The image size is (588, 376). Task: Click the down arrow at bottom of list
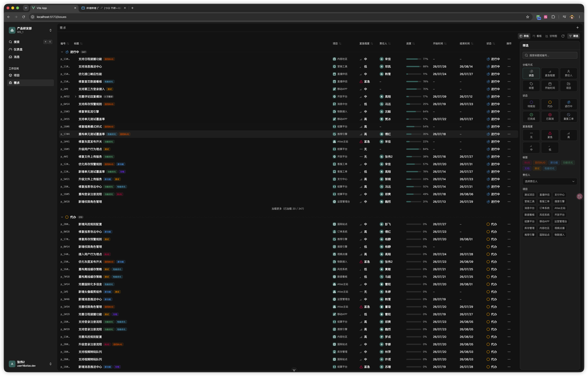294,370
